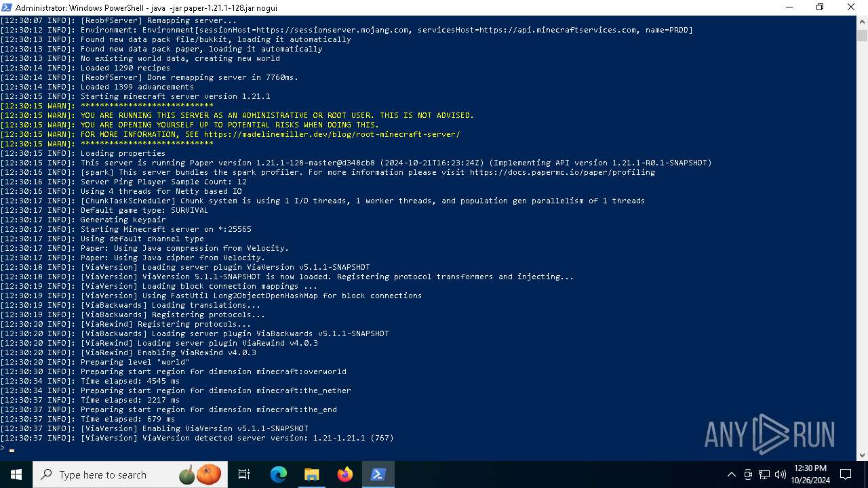Click the 'Using FastUtil Long2ObjectOpenHashMap' line

(x=211, y=296)
